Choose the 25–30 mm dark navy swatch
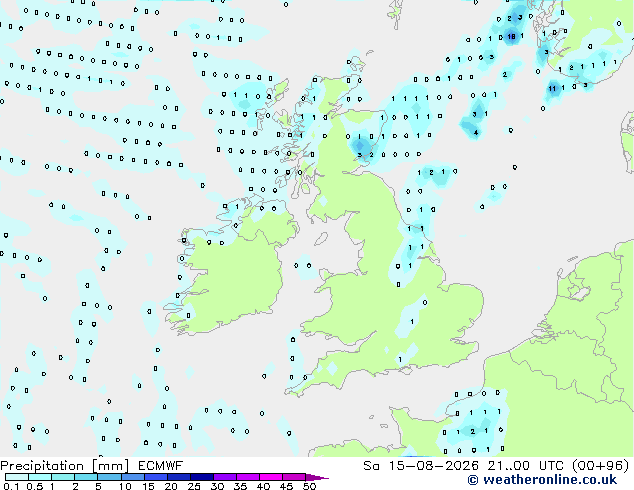The width and height of the screenshot is (634, 490). point(201,477)
